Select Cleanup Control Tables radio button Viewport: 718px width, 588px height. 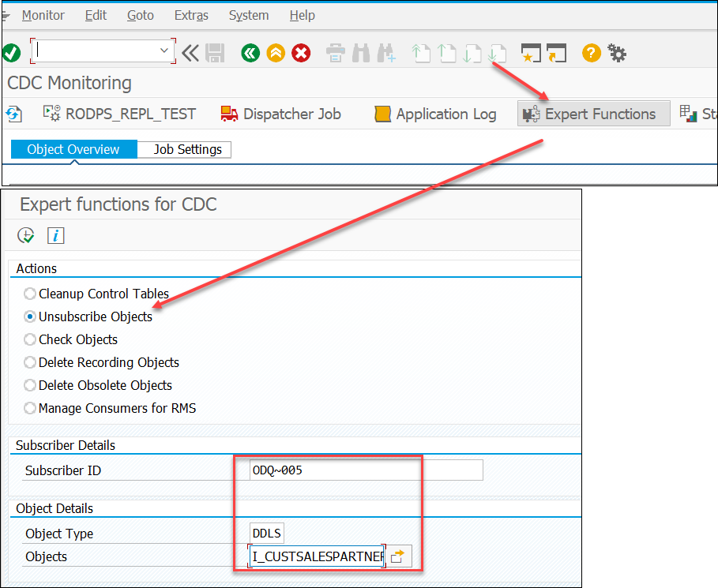point(30,294)
